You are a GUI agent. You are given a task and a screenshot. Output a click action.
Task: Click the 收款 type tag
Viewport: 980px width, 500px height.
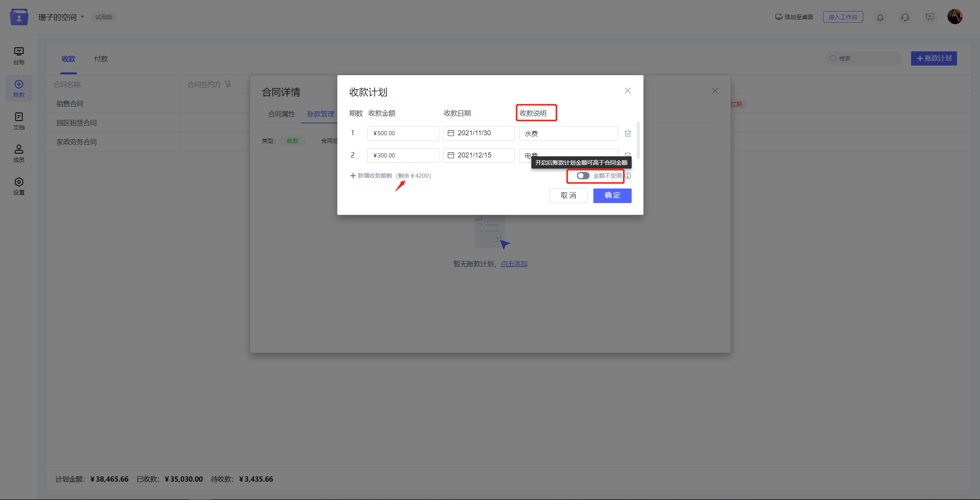pos(292,141)
